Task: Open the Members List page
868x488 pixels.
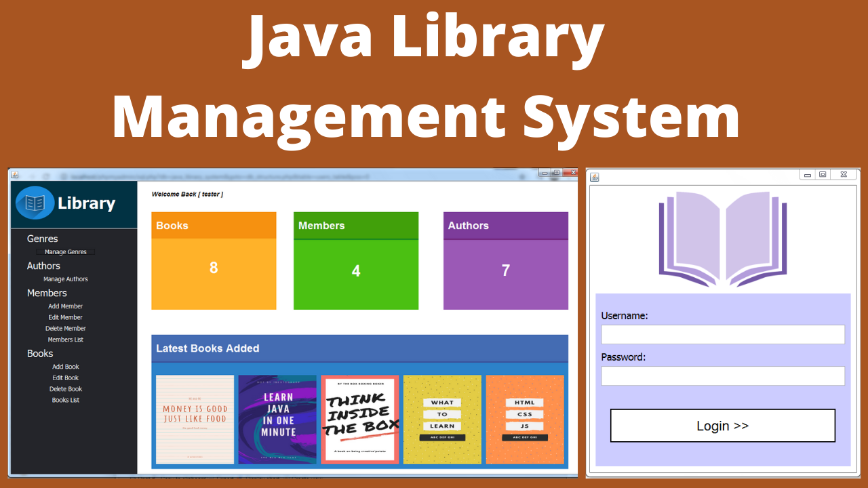Action: (65, 340)
